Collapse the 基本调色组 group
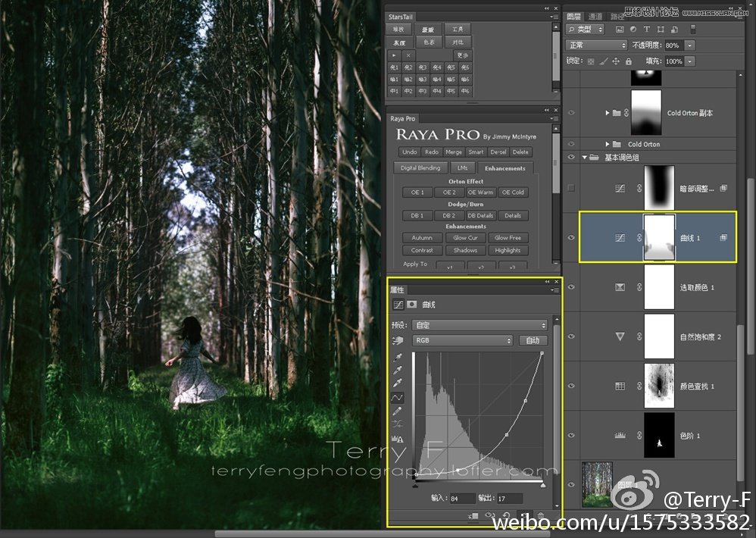This screenshot has height=538, width=756. pyautogui.click(x=584, y=157)
